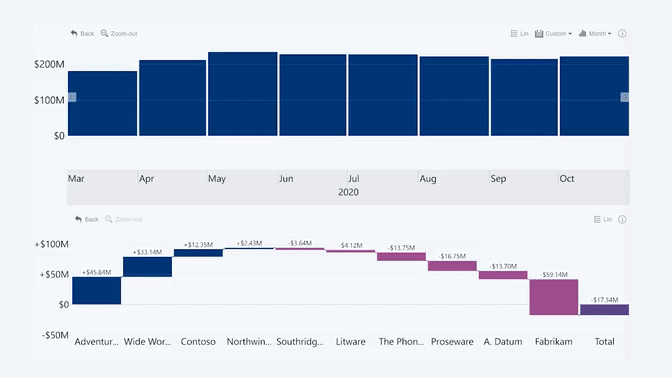Click Contoso category label
The width and height of the screenshot is (672, 378).
click(x=198, y=342)
